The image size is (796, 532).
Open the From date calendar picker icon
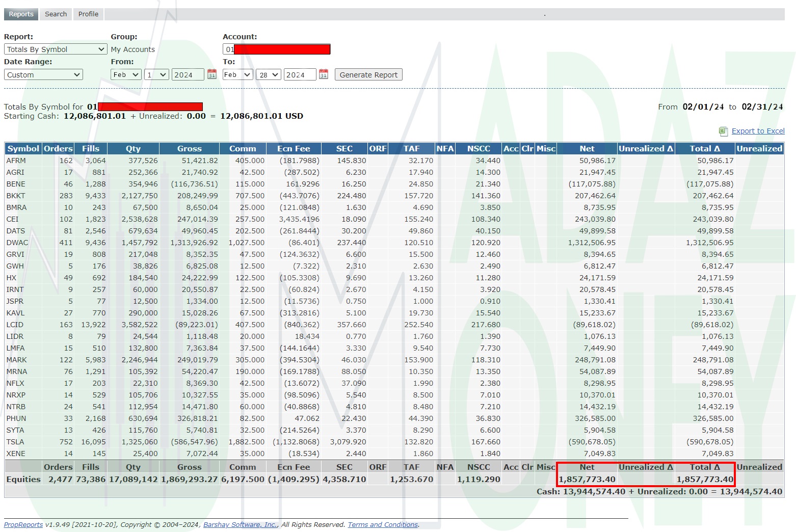pyautogui.click(x=212, y=74)
